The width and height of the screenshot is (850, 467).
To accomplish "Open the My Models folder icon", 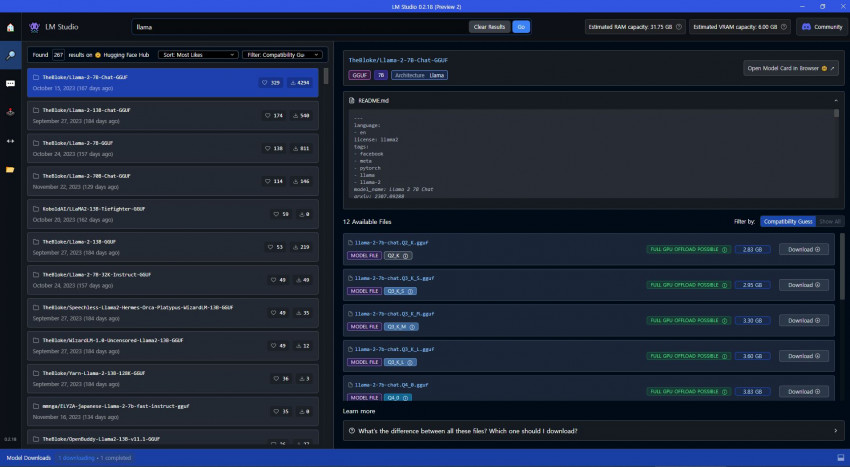I will (10, 169).
